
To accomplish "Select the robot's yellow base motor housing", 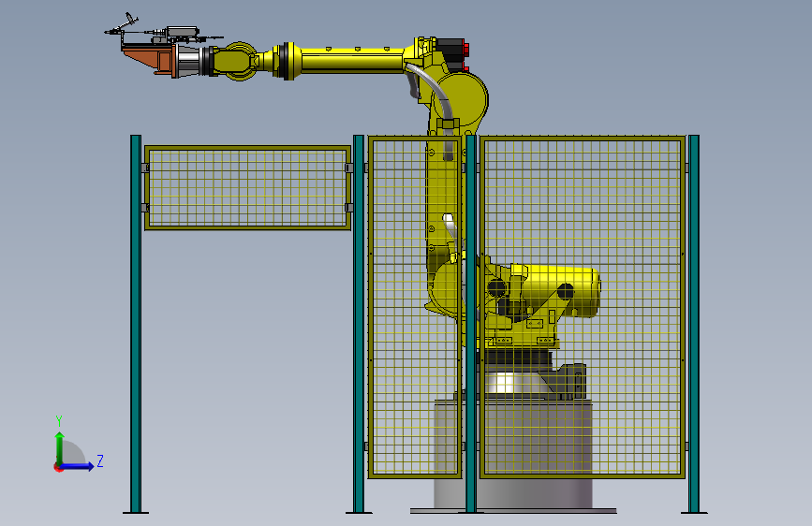I will pos(562,291).
